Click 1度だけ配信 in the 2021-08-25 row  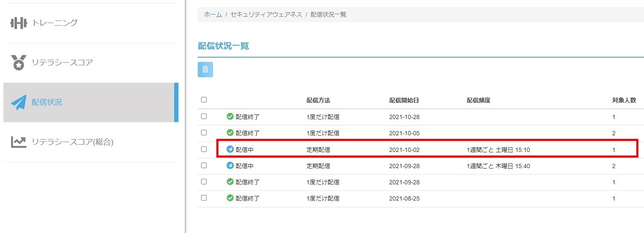click(323, 198)
